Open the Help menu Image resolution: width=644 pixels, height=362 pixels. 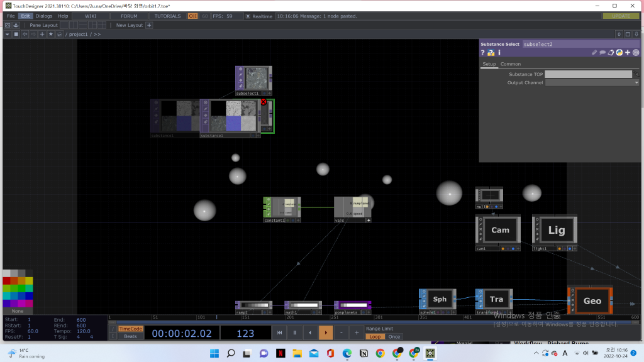coord(63,16)
